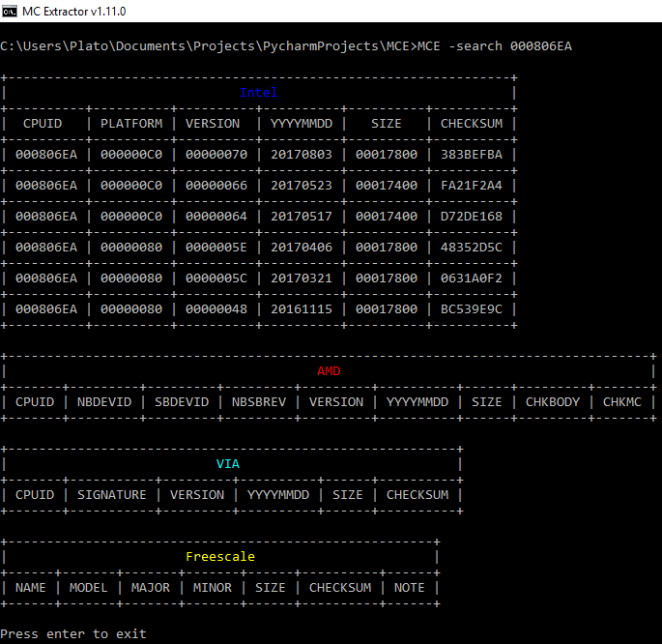
Task: Click date value 20161115
Action: pyautogui.click(x=302, y=309)
